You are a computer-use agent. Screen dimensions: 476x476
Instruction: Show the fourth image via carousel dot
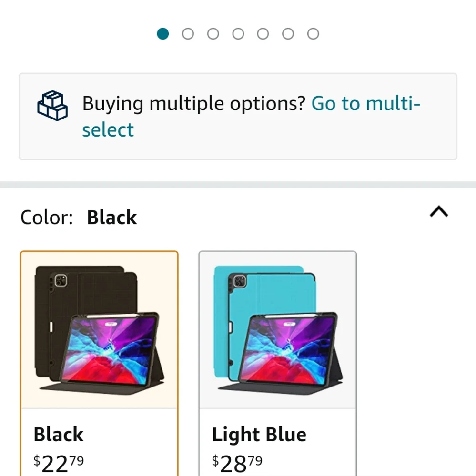click(238, 34)
